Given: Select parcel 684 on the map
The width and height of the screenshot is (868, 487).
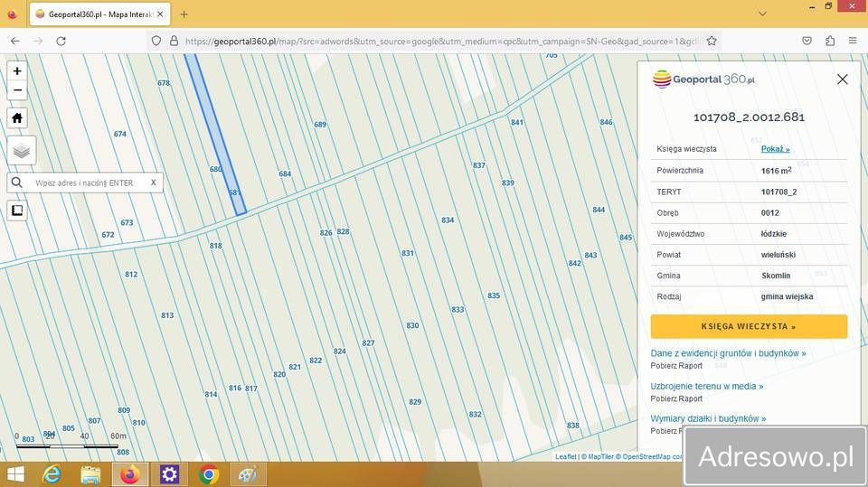Looking at the screenshot, I should coord(285,173).
